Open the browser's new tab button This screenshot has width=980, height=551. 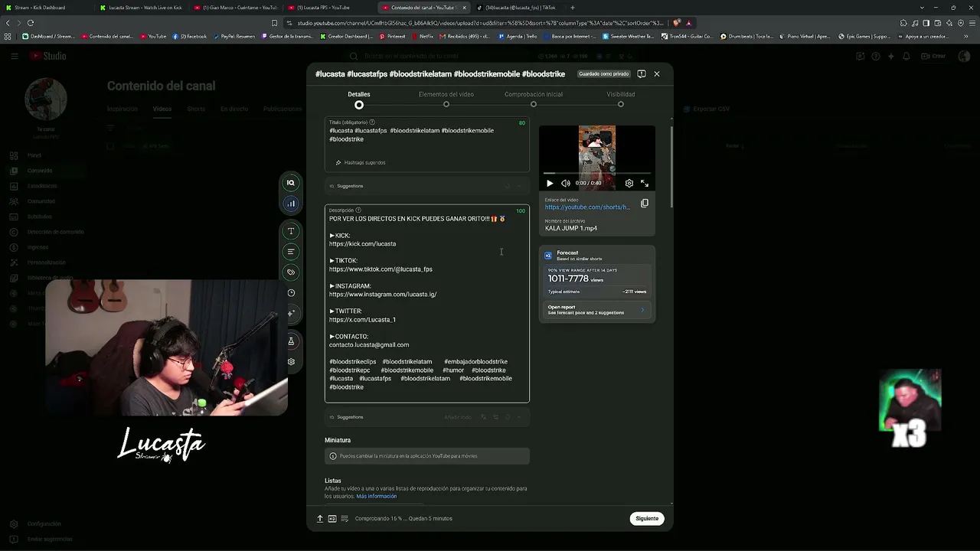coord(573,8)
